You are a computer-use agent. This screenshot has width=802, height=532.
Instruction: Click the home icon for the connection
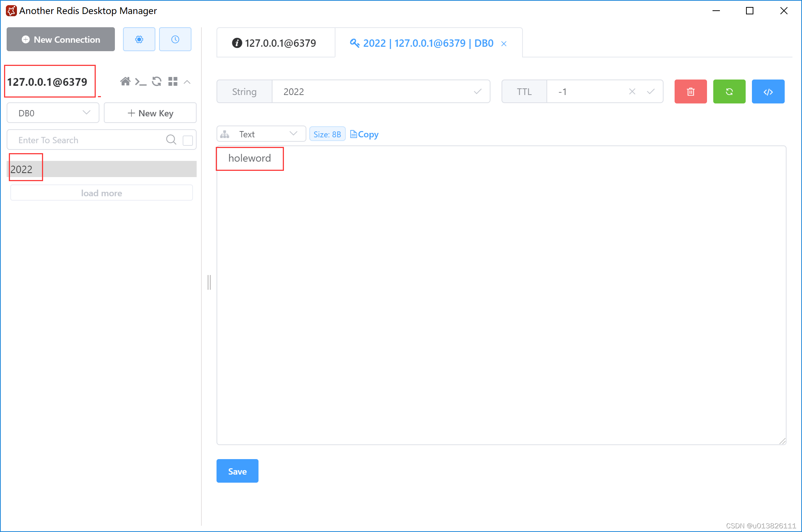pos(125,81)
